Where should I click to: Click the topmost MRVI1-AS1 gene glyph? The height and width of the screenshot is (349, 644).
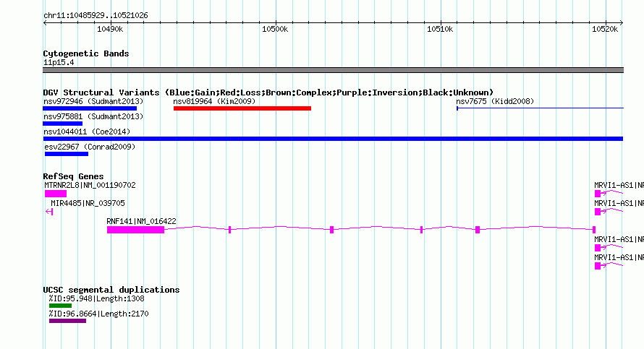[609, 194]
